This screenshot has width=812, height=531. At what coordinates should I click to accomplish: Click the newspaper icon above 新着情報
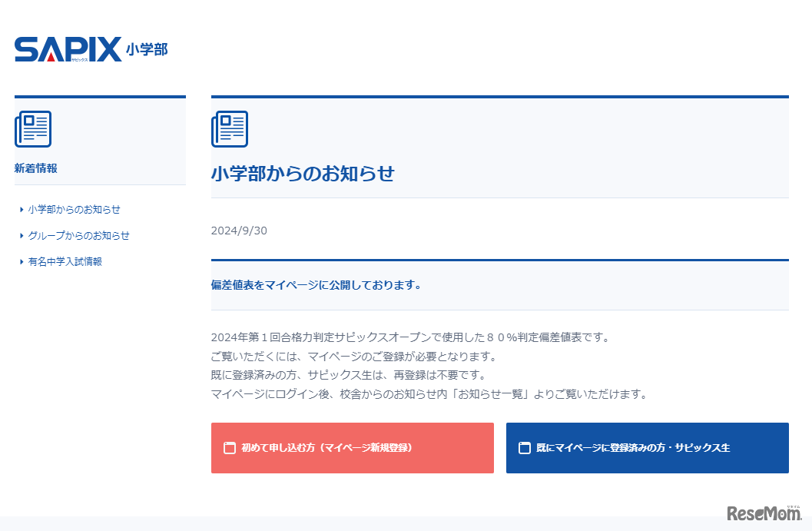(33, 129)
